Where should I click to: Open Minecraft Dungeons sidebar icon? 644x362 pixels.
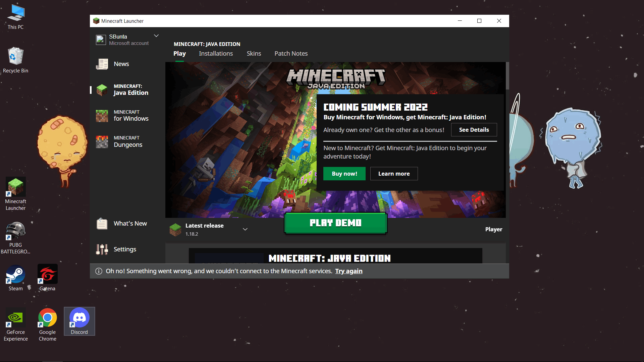tap(102, 141)
